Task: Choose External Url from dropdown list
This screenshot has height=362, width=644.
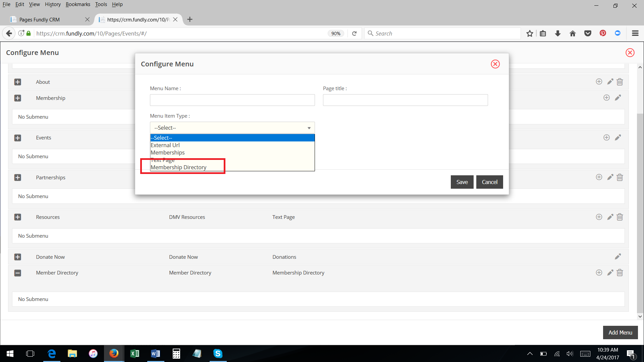Action: (x=232, y=145)
